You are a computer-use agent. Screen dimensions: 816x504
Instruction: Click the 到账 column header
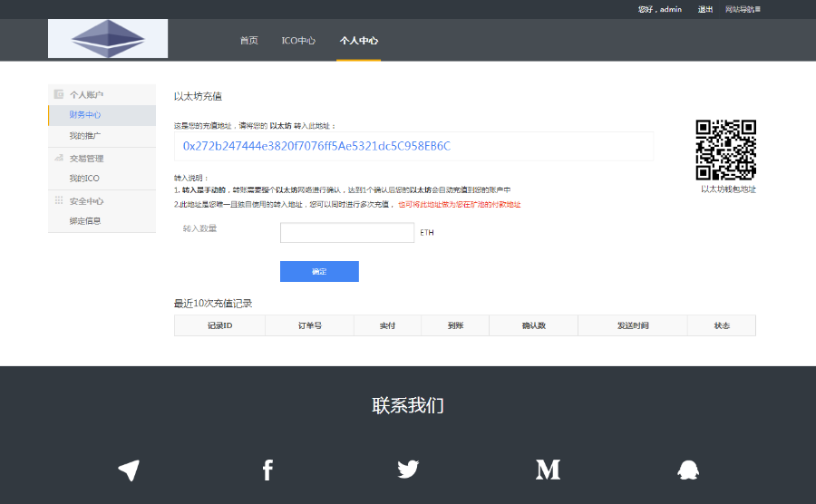pos(455,325)
